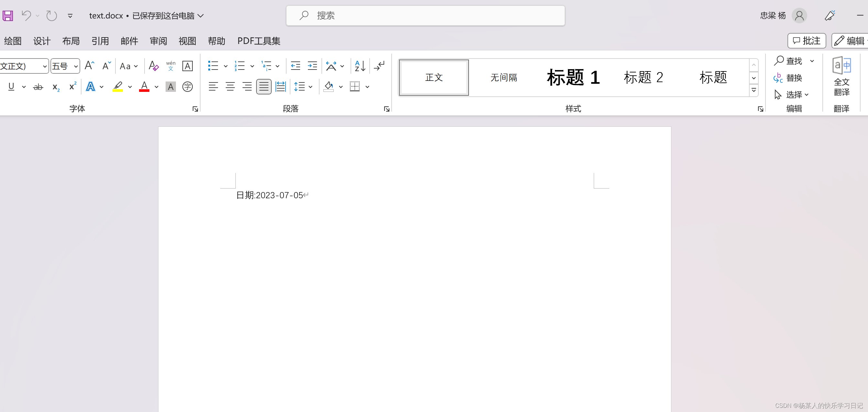The height and width of the screenshot is (412, 868).
Task: Click the pen sparkle icon in title bar
Action: tap(830, 16)
